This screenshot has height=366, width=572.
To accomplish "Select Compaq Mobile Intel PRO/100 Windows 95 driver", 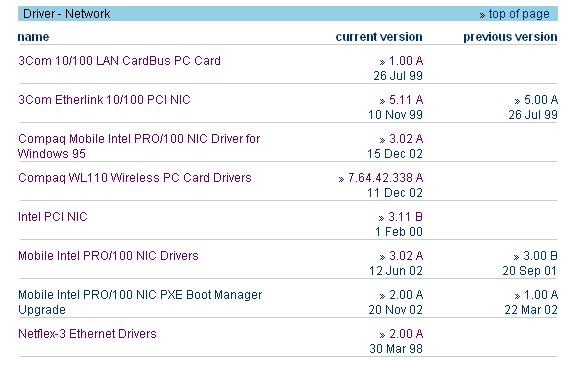I will [139, 146].
